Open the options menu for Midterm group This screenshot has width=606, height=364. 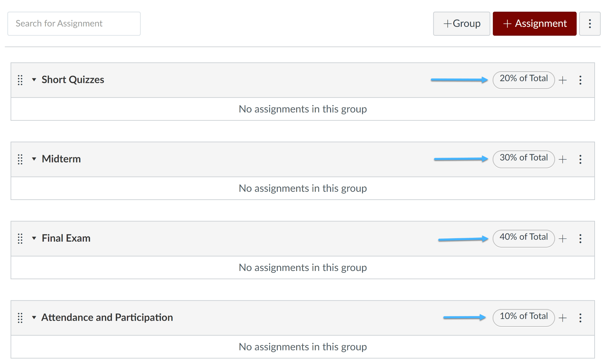(x=580, y=159)
